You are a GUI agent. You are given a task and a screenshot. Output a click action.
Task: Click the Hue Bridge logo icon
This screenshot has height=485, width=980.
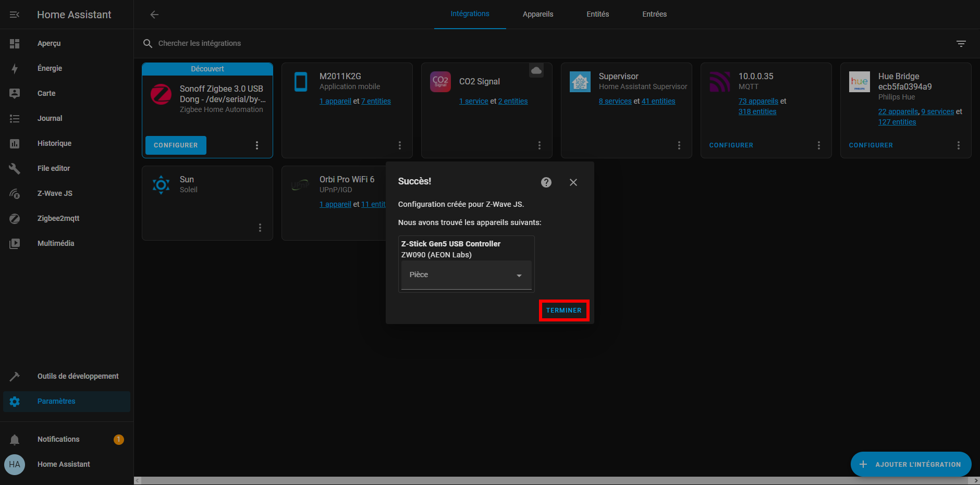[x=860, y=82]
